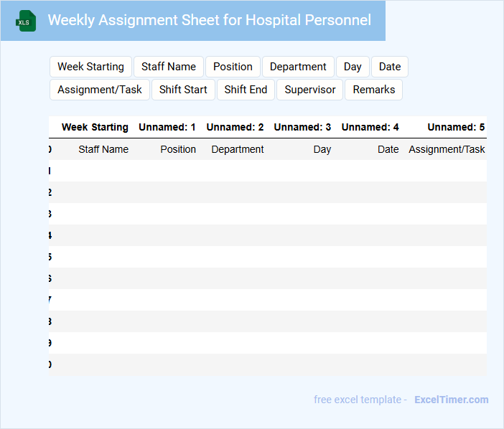The width and height of the screenshot is (504, 429).
Task: Click the Unnamed: 5 column header
Action: 456,127
